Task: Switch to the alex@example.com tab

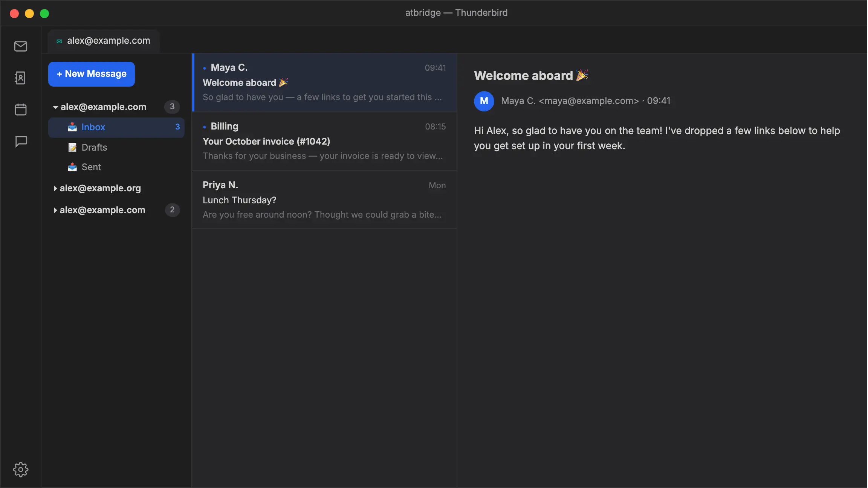Action: point(104,41)
